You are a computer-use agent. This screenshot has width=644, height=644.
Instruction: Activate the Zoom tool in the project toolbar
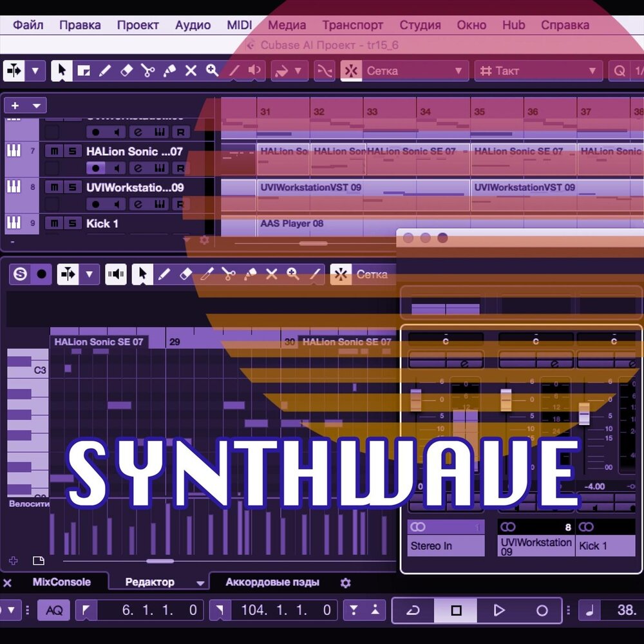point(213,70)
